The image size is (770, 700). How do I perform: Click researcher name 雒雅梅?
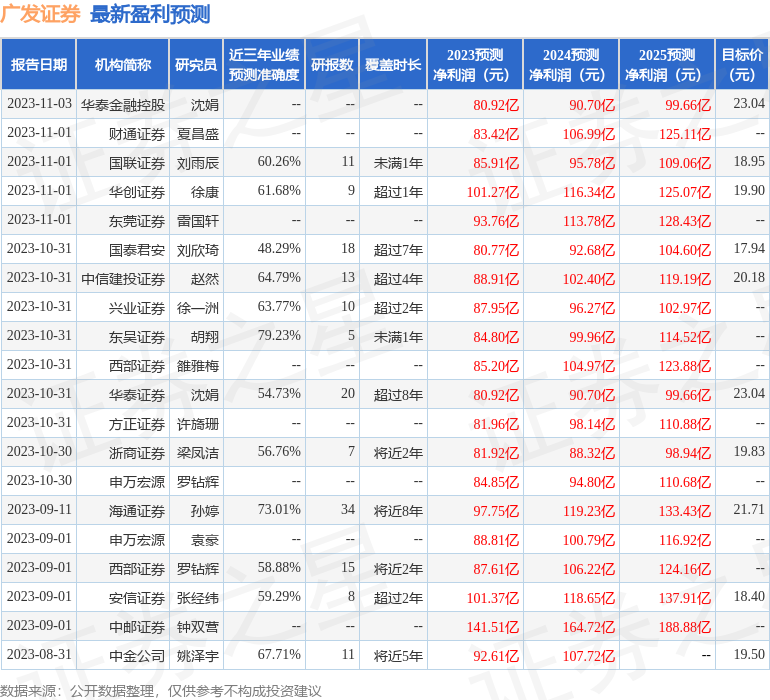[198, 365]
